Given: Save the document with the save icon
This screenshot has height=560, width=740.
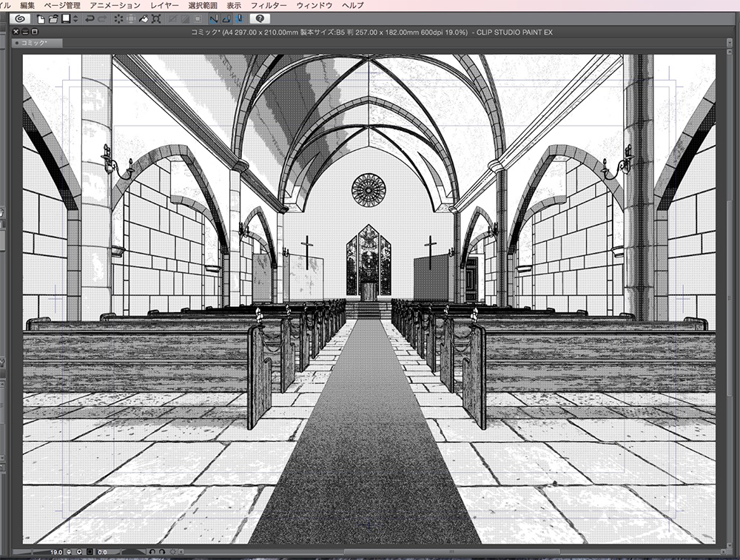Looking at the screenshot, I should 66,18.
